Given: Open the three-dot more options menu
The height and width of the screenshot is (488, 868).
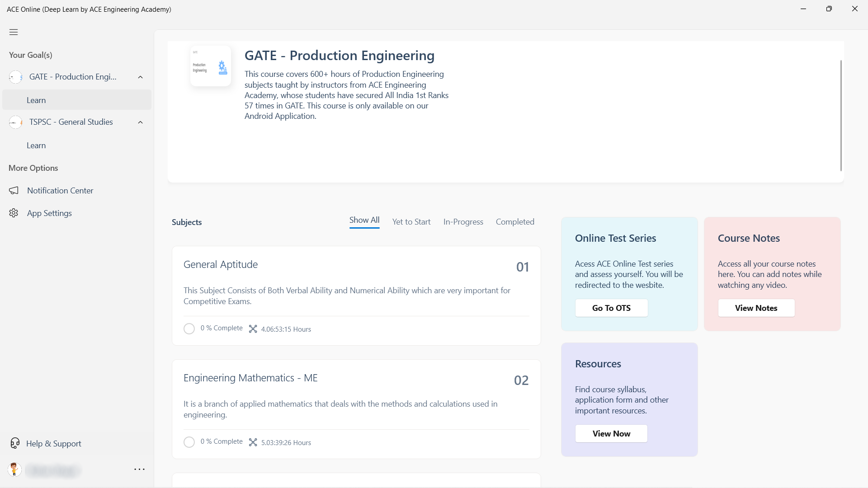Looking at the screenshot, I should 139,469.
